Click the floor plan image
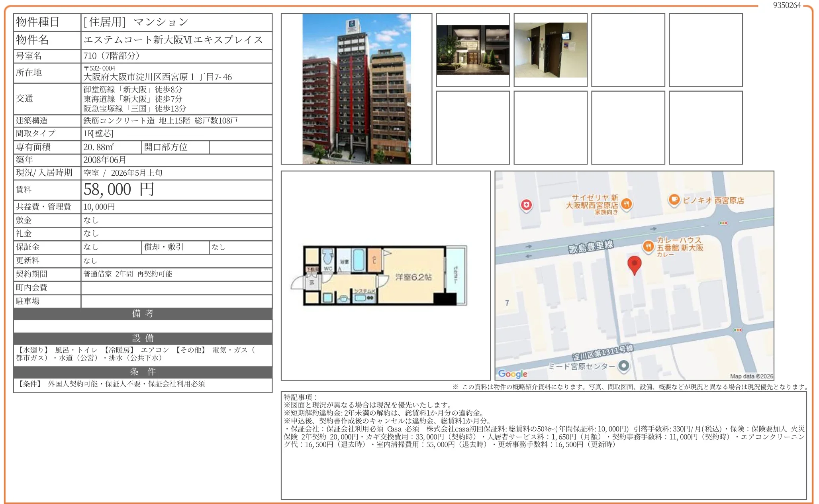This screenshot has width=819, height=504. click(x=378, y=276)
